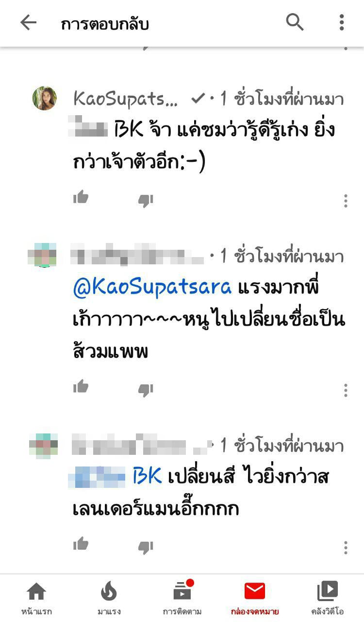The width and height of the screenshot is (364, 622).
Task: Like KaoSupatsara's comment
Action: click(81, 198)
